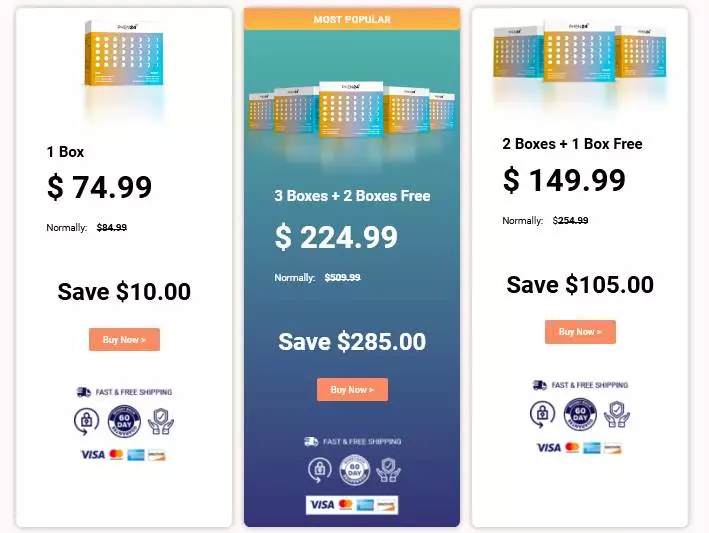The width and height of the screenshot is (709, 533).
Task: Click the MOST POPULAR banner
Action: pos(352,19)
